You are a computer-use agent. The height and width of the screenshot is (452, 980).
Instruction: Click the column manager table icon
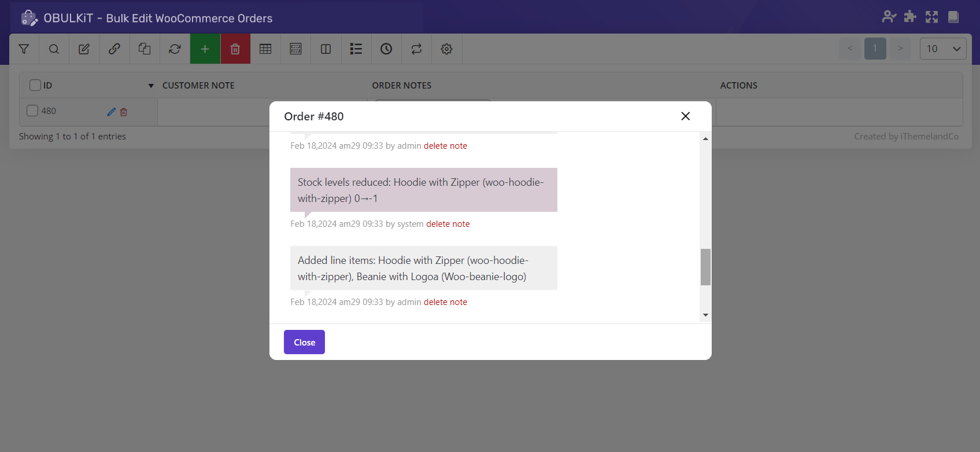coord(265,49)
